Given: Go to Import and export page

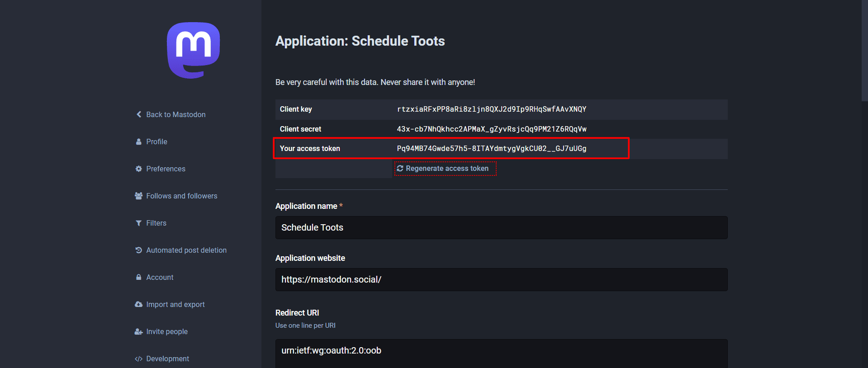Looking at the screenshot, I should click(175, 304).
